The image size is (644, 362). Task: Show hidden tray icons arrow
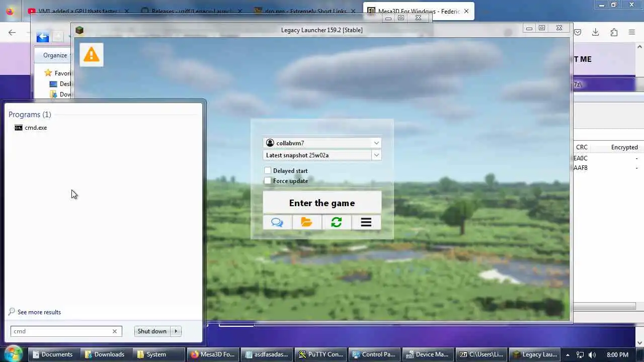[x=568, y=354]
